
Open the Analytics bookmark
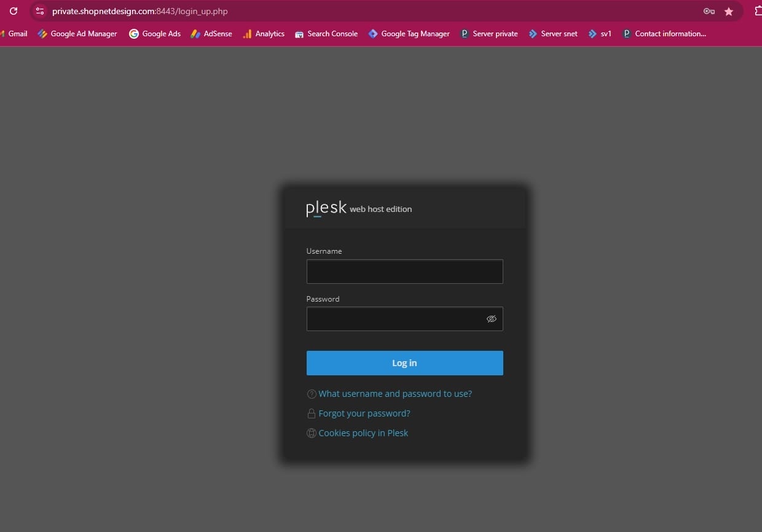[x=264, y=34]
